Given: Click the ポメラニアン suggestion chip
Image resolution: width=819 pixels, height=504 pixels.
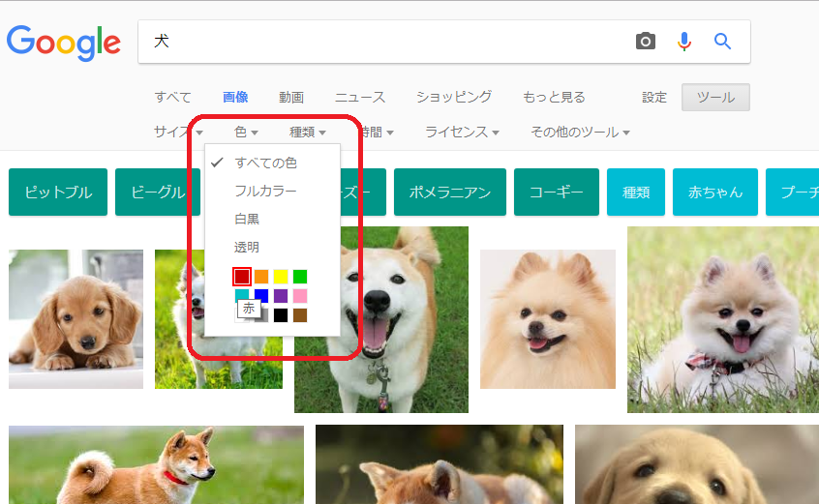Looking at the screenshot, I should click(450, 192).
